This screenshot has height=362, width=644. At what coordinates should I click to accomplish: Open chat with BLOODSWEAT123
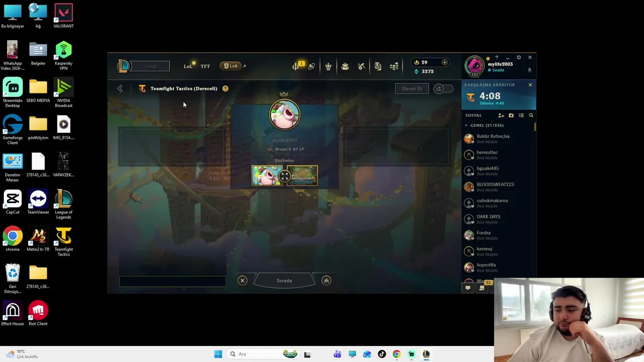(498, 187)
